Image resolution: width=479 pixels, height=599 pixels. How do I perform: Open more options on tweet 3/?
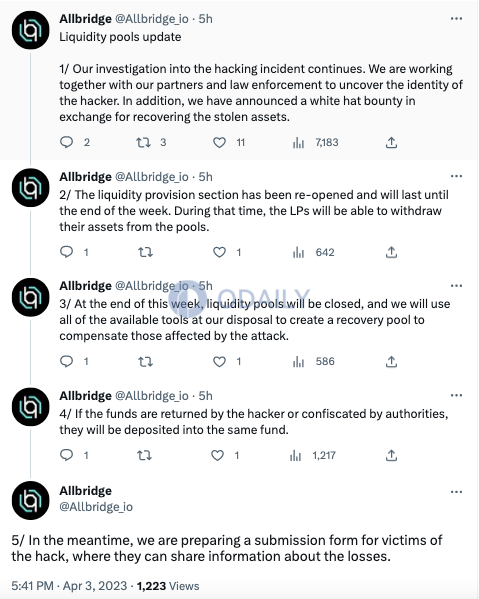click(x=456, y=286)
